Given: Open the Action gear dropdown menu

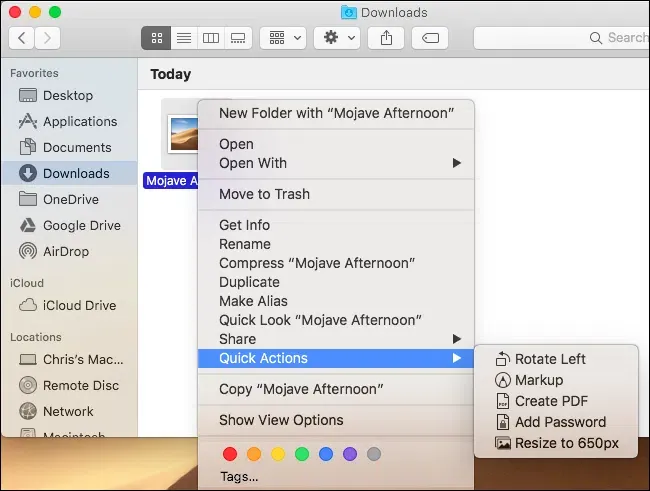Looking at the screenshot, I should pos(337,38).
